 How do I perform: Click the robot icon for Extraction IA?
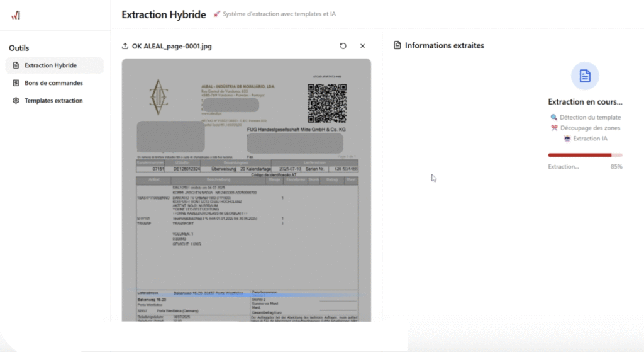point(567,139)
